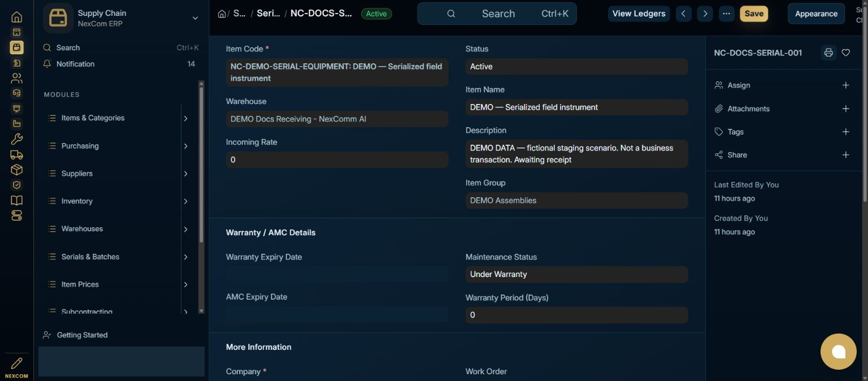Open the Getting Started link

[x=82, y=335]
